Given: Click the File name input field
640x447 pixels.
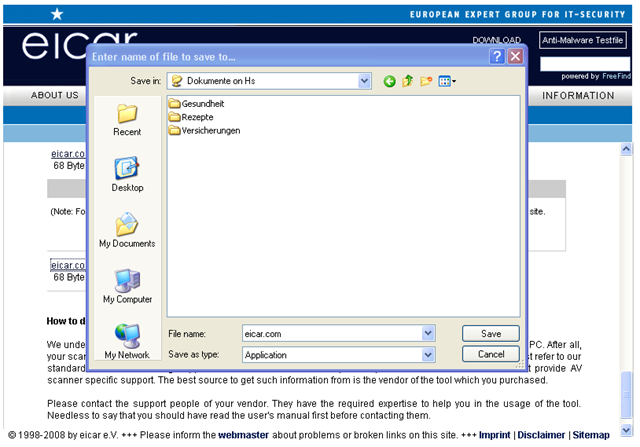Looking at the screenshot, I should (x=332, y=334).
